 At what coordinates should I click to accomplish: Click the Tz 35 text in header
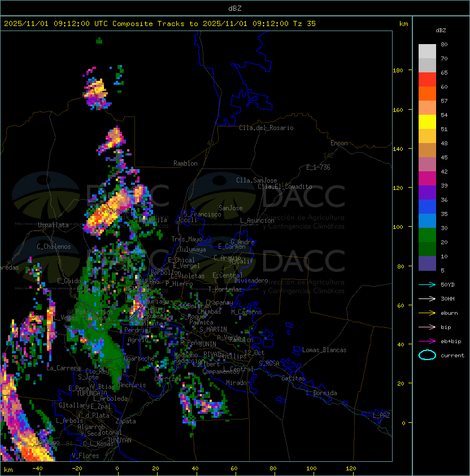tap(304, 24)
